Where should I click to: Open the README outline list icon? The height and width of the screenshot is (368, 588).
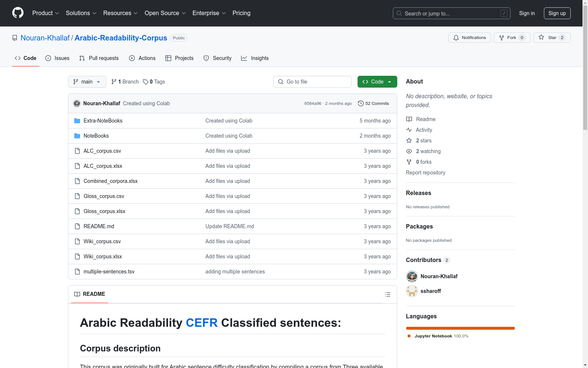[387, 294]
